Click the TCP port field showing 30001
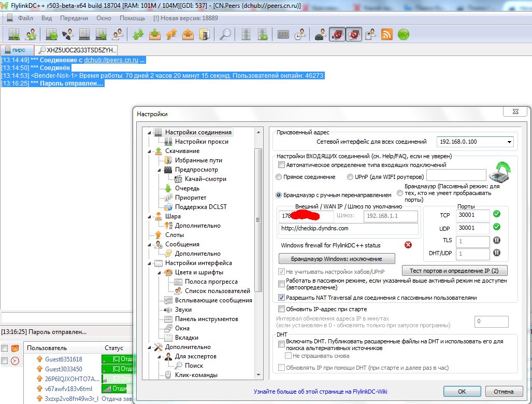Image resolution: width=532 pixels, height=404 pixels. click(473, 215)
